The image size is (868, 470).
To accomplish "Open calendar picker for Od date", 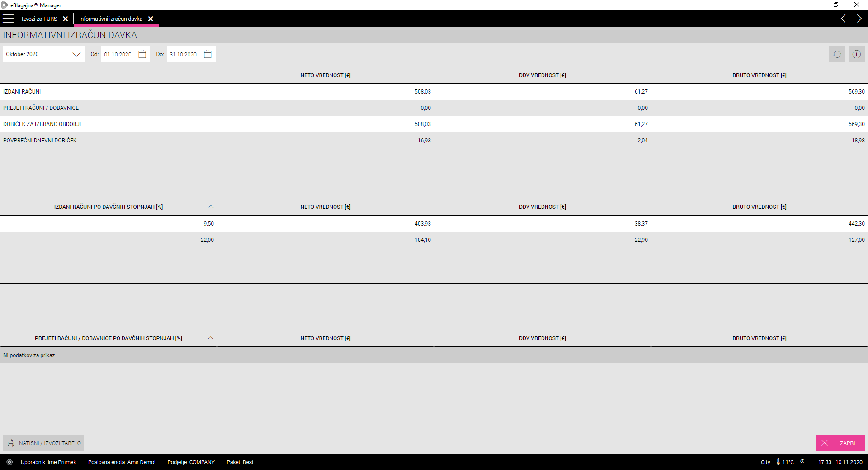I will pos(142,54).
